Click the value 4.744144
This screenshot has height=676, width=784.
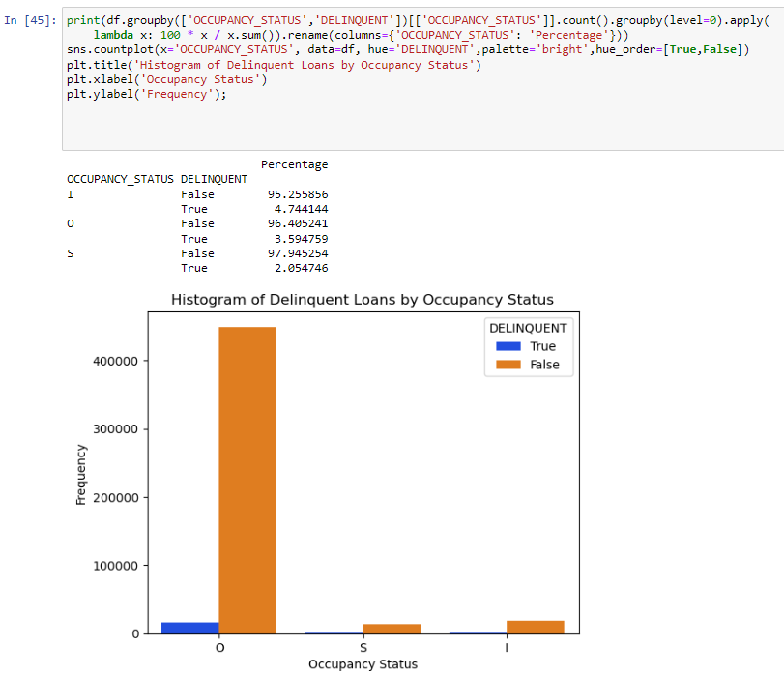point(301,209)
